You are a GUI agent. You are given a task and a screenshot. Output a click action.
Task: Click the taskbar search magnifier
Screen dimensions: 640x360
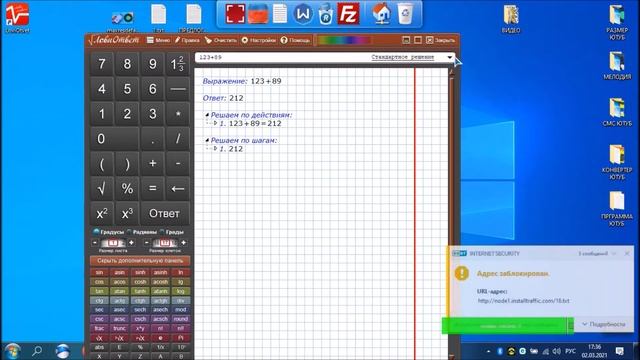point(37,351)
